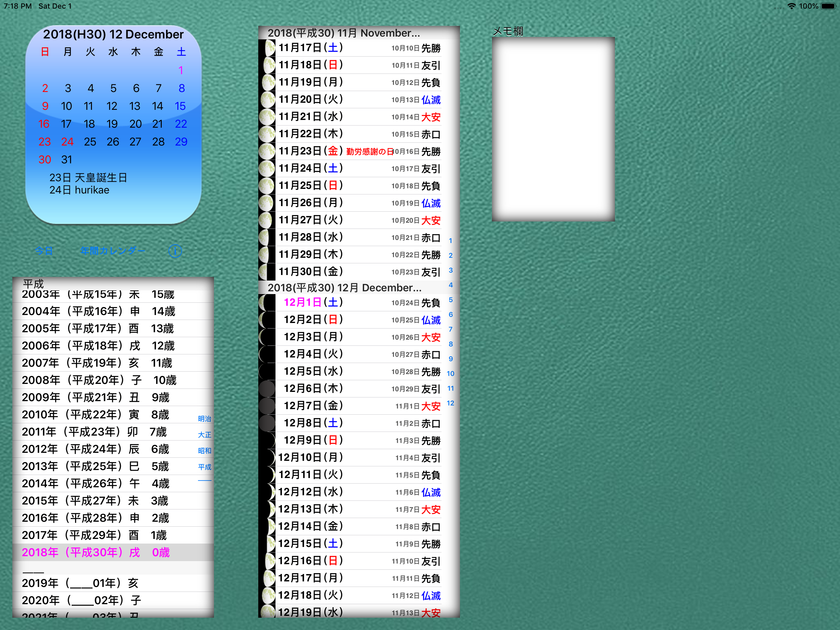Jump to the Taisho era via 大正 link
Viewport: 840px width, 630px height.
tap(205, 435)
